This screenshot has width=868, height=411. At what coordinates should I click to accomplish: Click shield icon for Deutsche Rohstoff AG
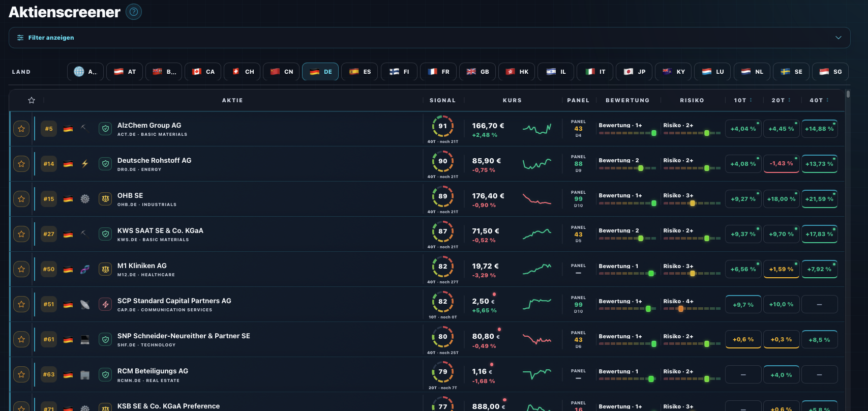click(x=105, y=164)
